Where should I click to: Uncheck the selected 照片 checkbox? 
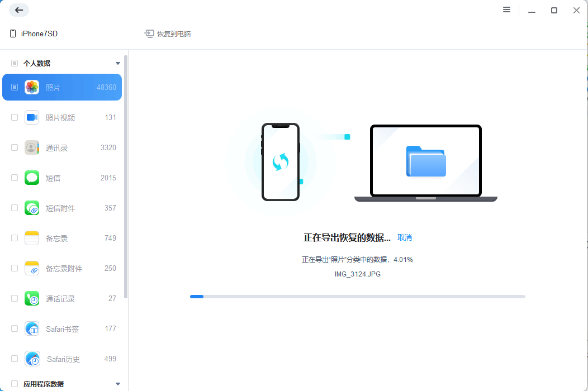pyautogui.click(x=14, y=87)
